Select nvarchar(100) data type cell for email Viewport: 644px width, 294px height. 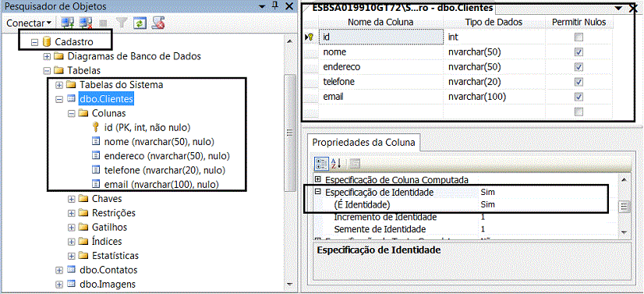tap(494, 97)
